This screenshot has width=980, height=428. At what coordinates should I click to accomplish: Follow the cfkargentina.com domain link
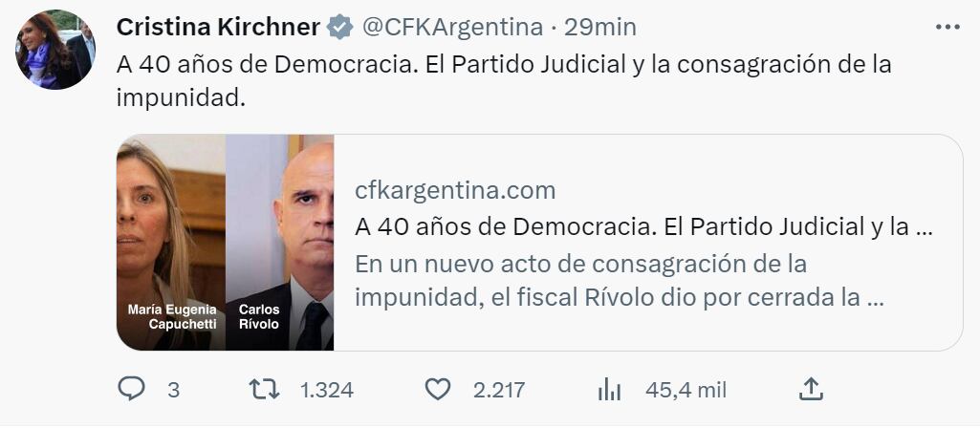pos(455,190)
